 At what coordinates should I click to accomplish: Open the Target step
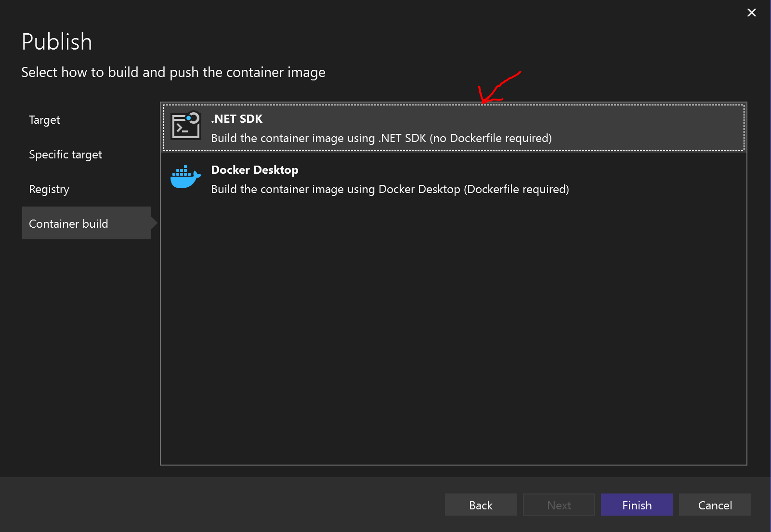tap(44, 120)
